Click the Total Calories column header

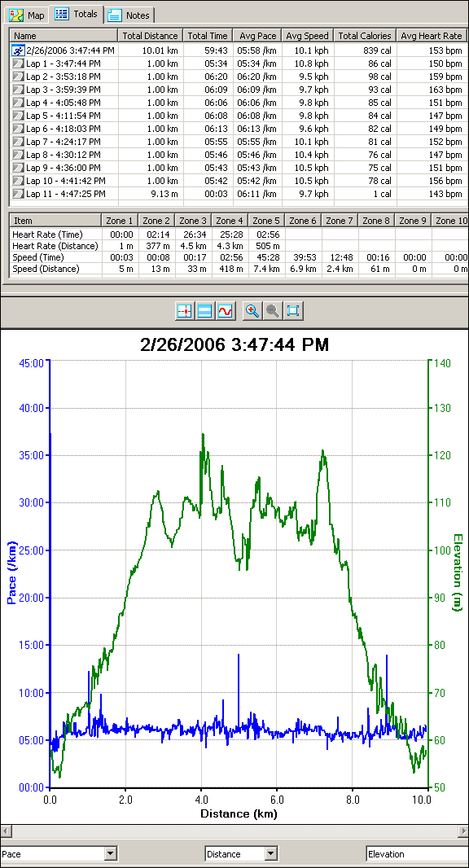[364, 36]
